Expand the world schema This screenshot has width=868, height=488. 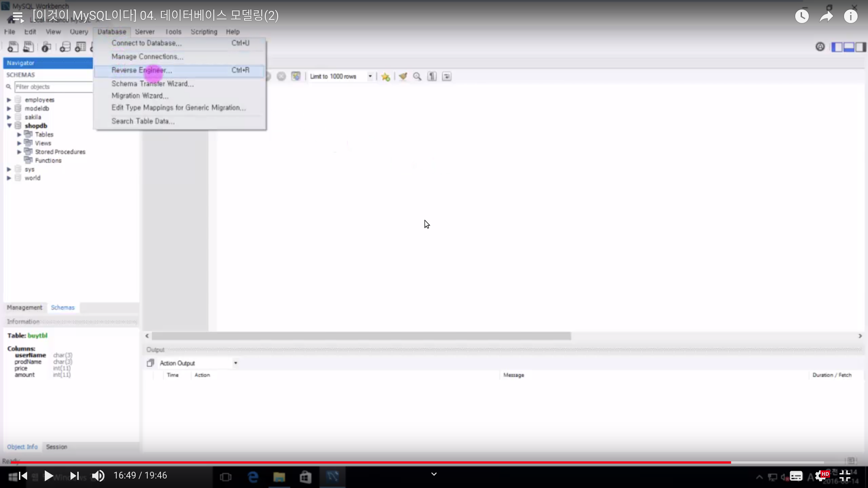click(9, 178)
